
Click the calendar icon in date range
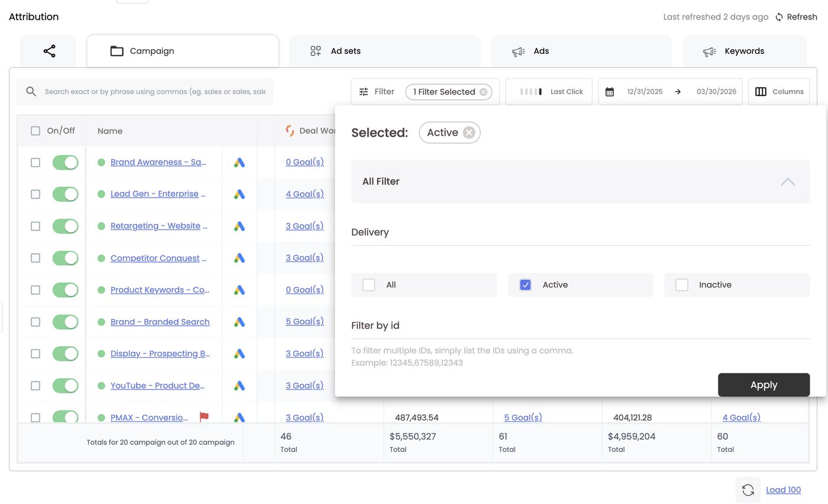point(610,92)
